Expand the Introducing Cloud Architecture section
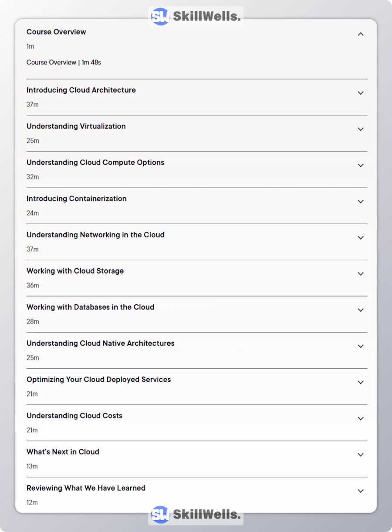The image size is (392, 532). 361,93
